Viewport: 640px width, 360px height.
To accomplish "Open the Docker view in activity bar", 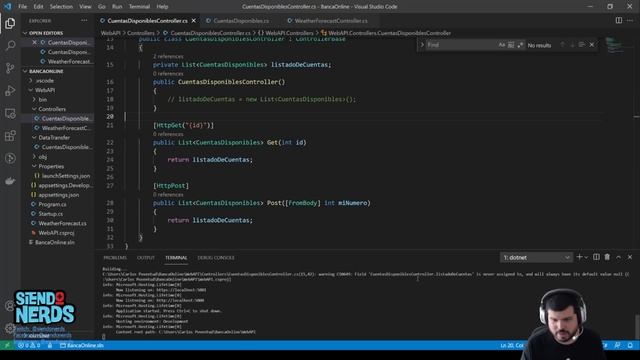I will coord(10,181).
